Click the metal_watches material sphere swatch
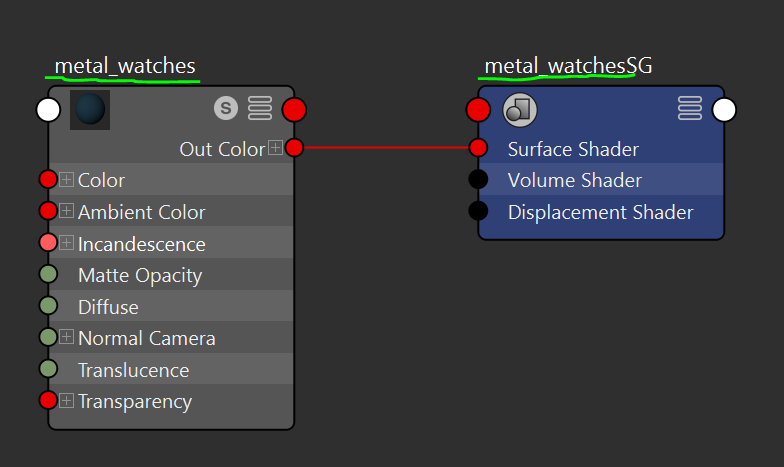Screen dimensions: 784x467 pos(90,110)
